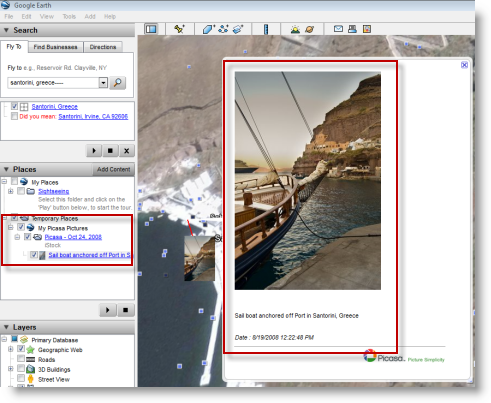Collapse the Search panel
The height and width of the screenshot is (403, 491).
(6, 30)
